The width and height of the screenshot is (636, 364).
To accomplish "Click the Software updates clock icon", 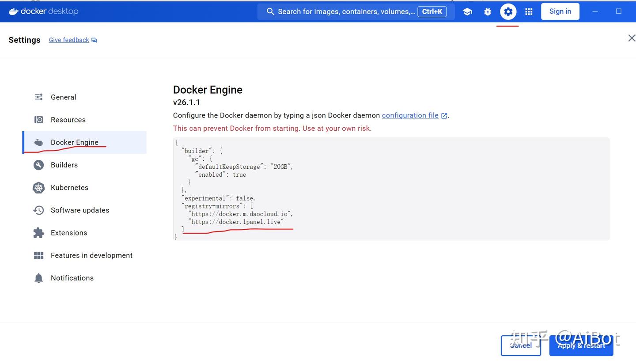I will (38, 210).
